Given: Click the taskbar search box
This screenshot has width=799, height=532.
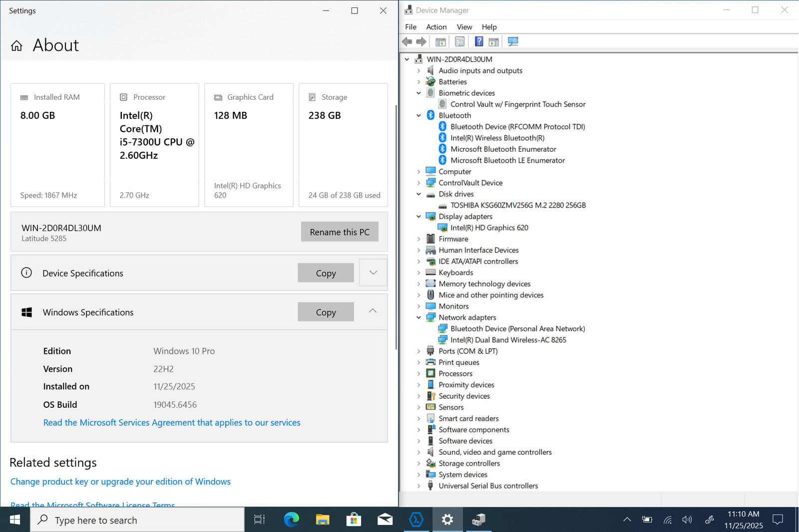Looking at the screenshot, I should (137, 520).
